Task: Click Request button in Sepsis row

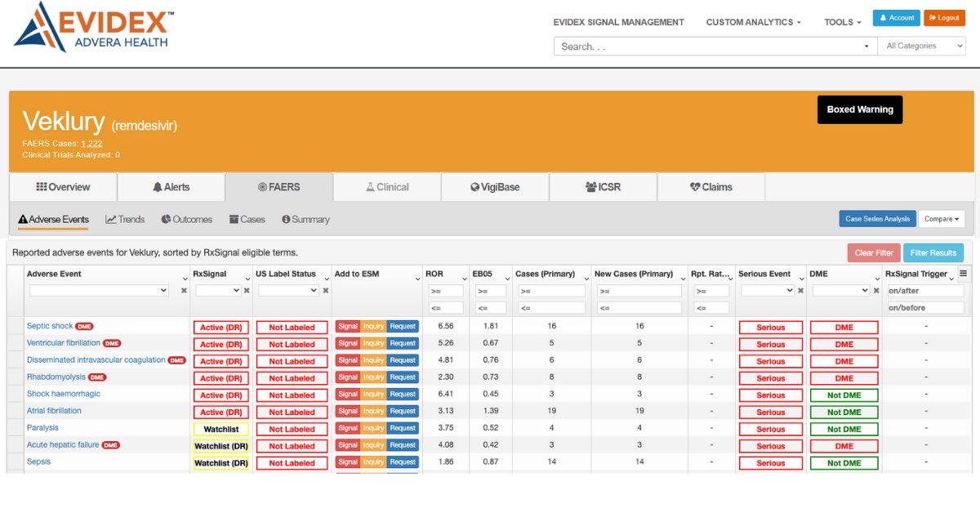Action: click(x=403, y=462)
